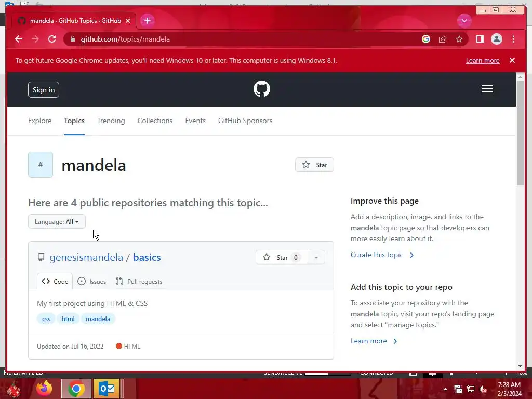Open the Chrome three-dot menu
This screenshot has width=532, height=399.
pos(513,39)
